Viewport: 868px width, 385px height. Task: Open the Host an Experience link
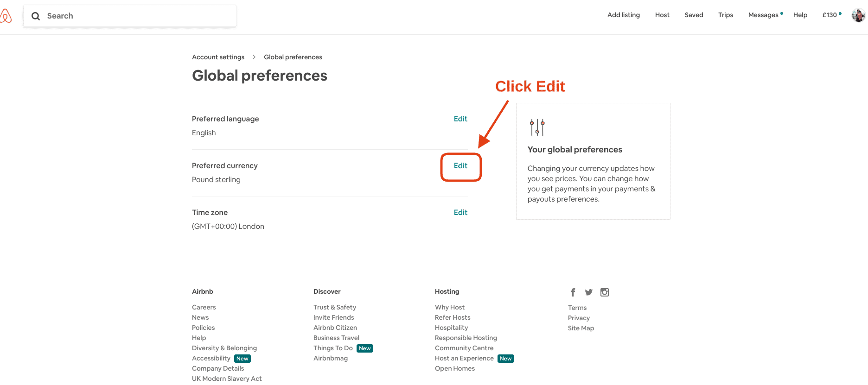coord(464,358)
